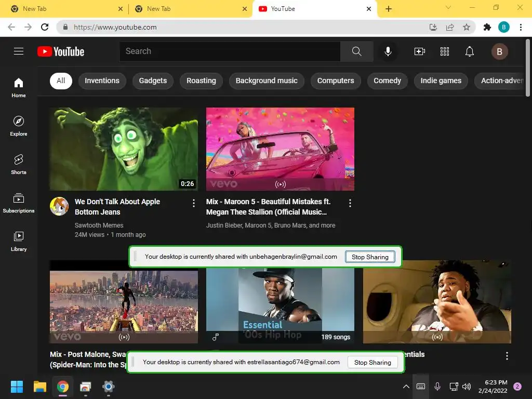532x399 pixels.
Task: Switch to the first New Tab
Action: point(64,9)
